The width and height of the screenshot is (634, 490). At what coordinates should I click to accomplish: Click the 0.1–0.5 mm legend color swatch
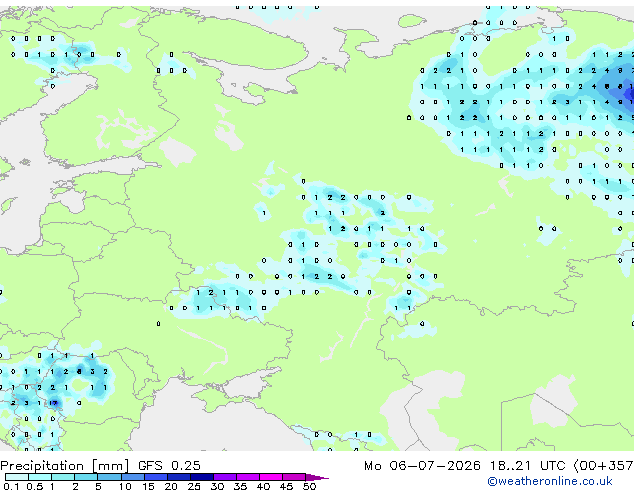pos(17,477)
